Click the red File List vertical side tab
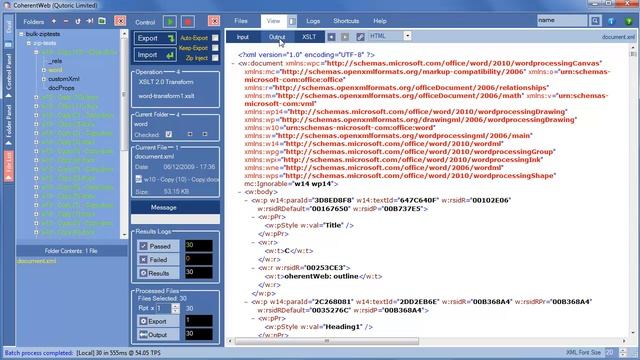 click(9, 166)
